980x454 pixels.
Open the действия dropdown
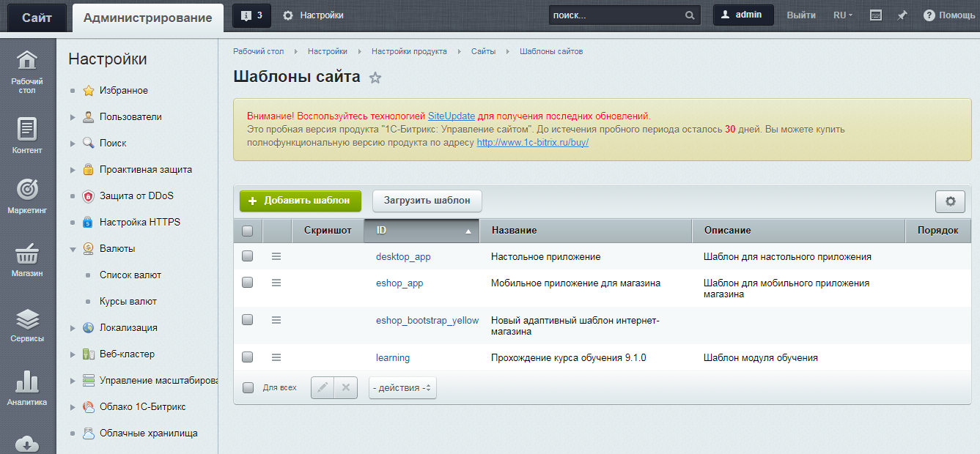tap(402, 388)
